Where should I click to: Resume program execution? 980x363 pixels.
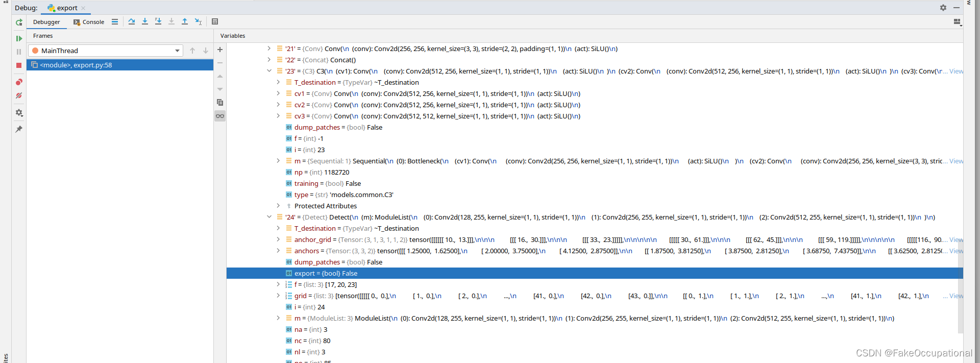click(19, 38)
